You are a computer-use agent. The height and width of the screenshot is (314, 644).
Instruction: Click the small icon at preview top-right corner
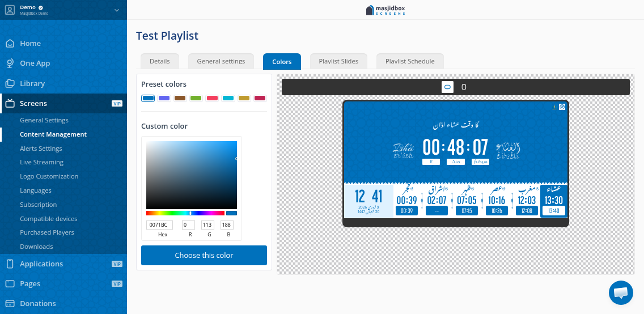[562, 107]
